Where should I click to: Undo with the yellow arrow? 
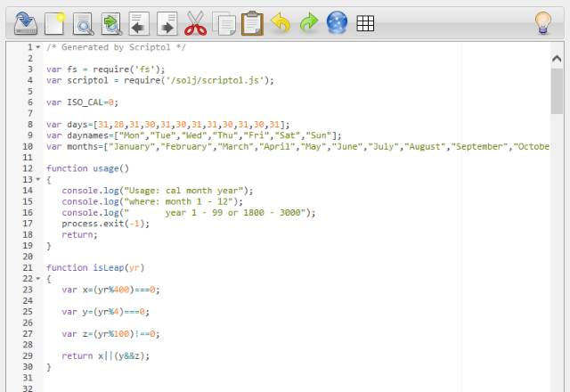(281, 22)
